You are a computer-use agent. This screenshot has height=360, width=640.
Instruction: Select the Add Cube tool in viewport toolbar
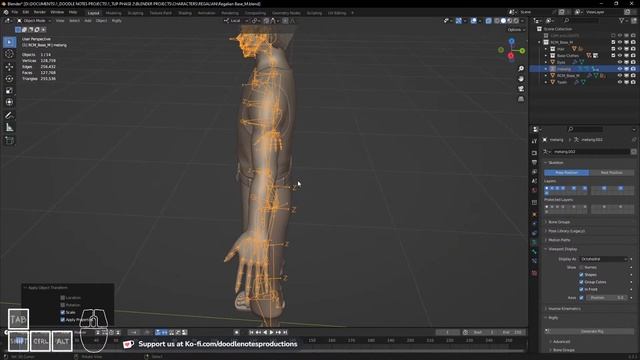tap(9, 141)
